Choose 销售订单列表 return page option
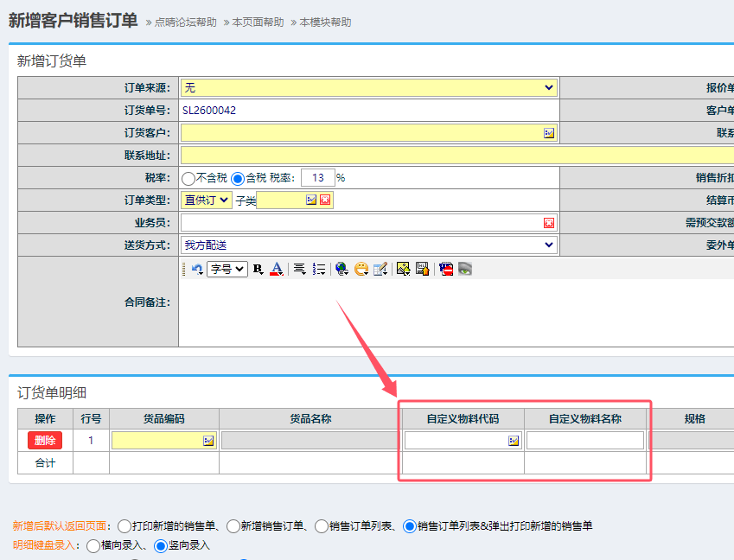 321,526
